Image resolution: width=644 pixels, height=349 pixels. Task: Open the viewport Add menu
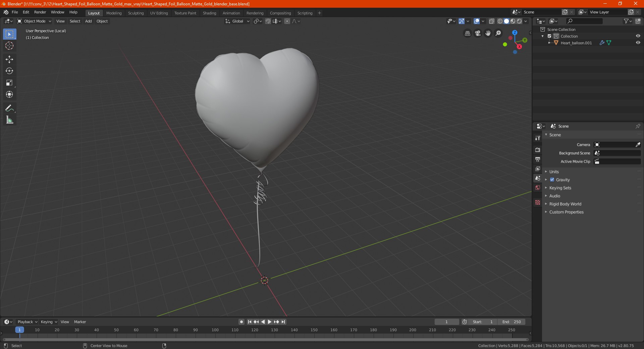[x=88, y=21]
